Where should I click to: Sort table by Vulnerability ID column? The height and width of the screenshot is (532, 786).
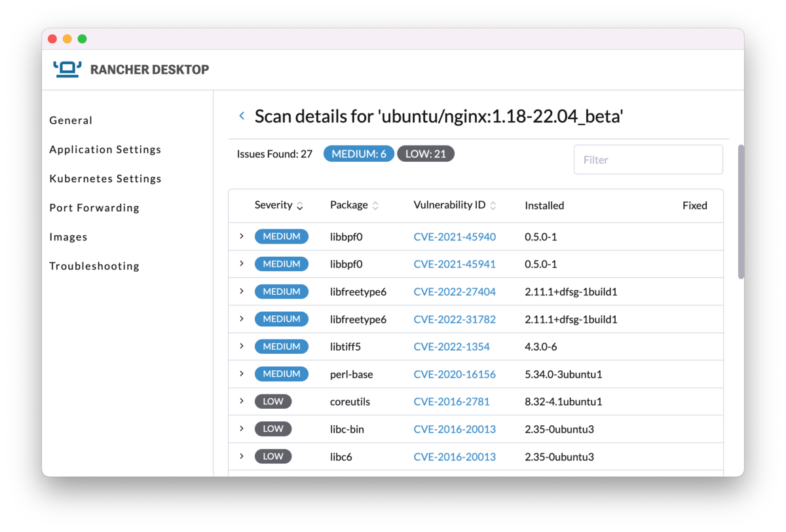455,205
